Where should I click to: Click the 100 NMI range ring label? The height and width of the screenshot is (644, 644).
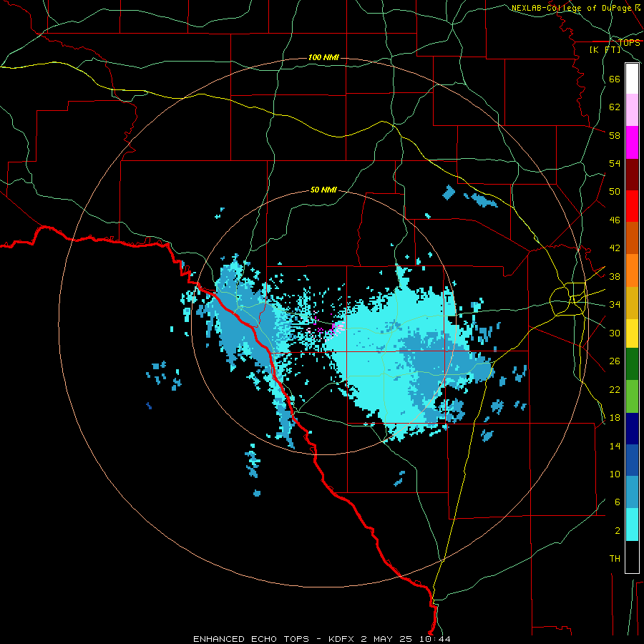[323, 57]
